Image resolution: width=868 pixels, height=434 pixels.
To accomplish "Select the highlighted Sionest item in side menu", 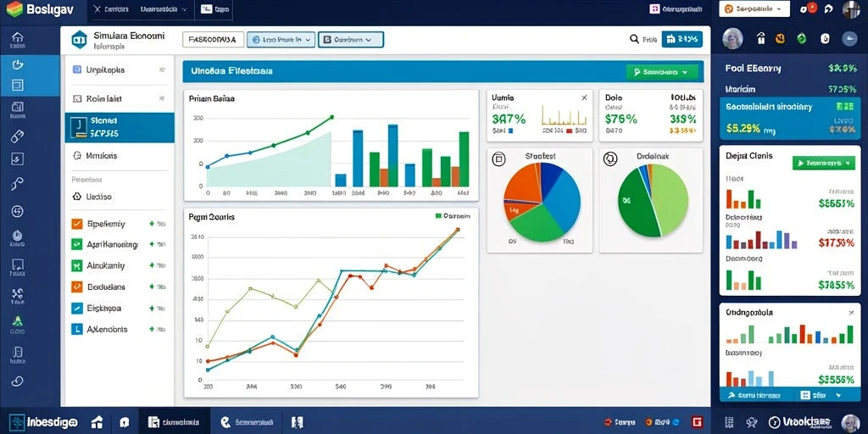I will (120, 127).
